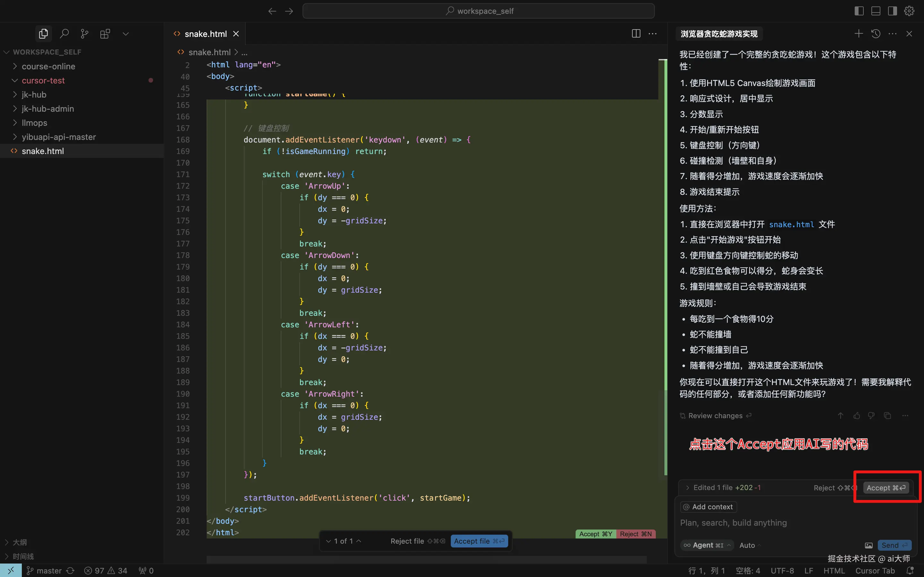924x577 pixels.
Task: Show chat history clock icon
Action: click(876, 34)
